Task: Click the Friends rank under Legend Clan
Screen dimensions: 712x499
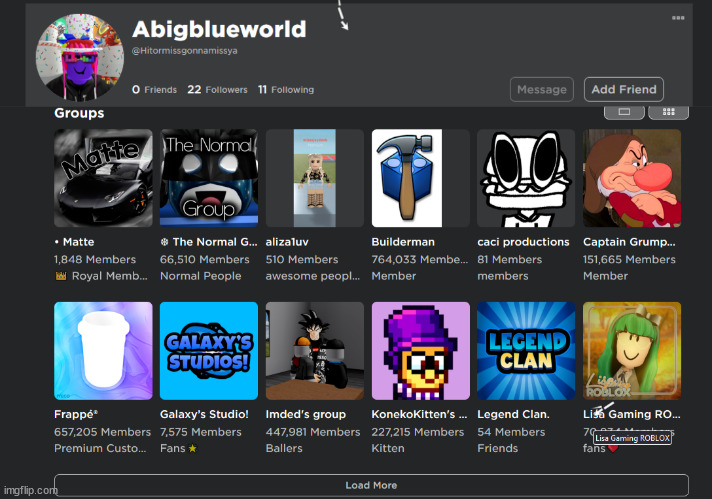Action: click(x=498, y=448)
